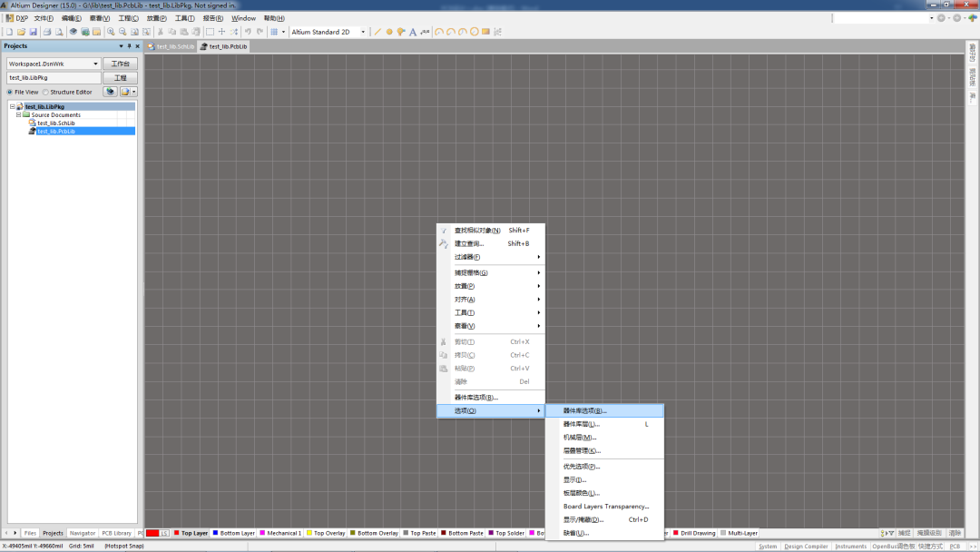Viewport: 980px width, 552px height.
Task: Select the Place String 'A' tool icon
Action: [x=413, y=32]
